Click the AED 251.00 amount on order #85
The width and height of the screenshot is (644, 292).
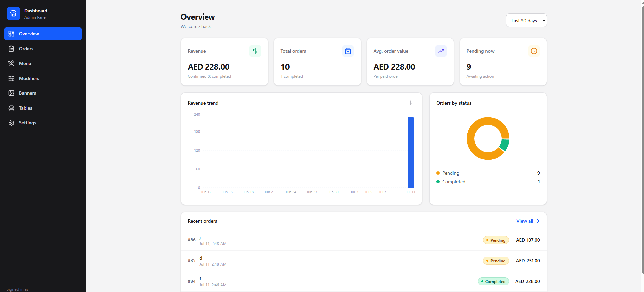[528, 261]
